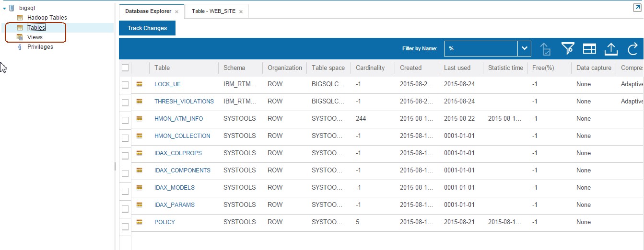Screen dimensions: 644x250
Task: Sort by the Schema column header
Action: (234, 68)
